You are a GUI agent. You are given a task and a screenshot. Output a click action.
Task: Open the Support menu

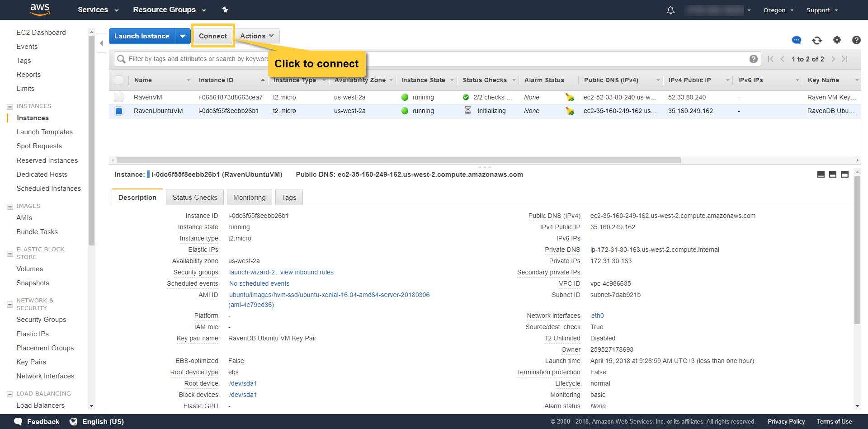822,10
